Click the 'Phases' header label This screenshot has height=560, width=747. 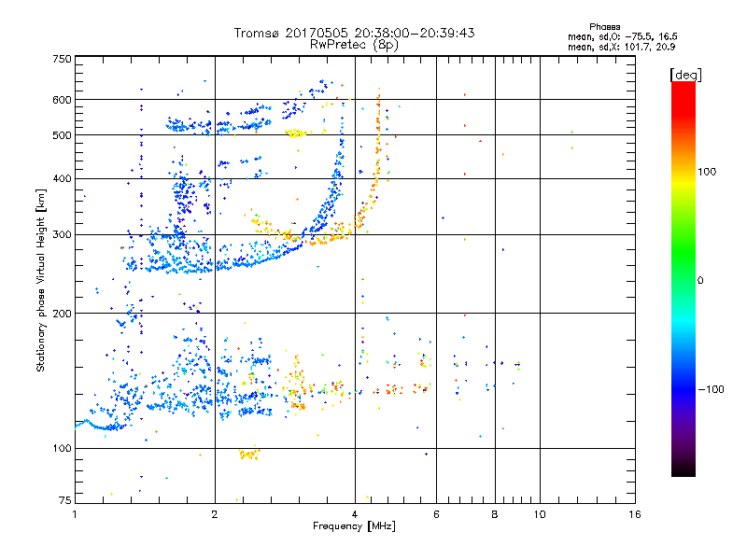click(604, 27)
